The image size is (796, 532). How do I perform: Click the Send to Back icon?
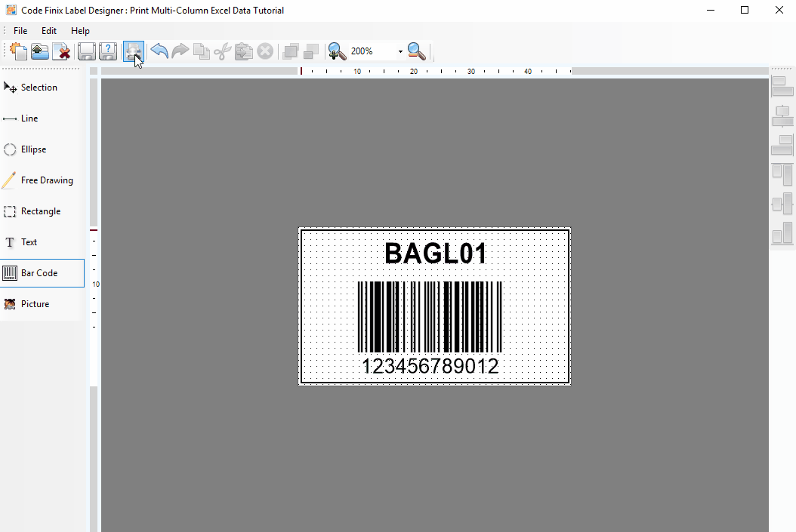coord(311,51)
